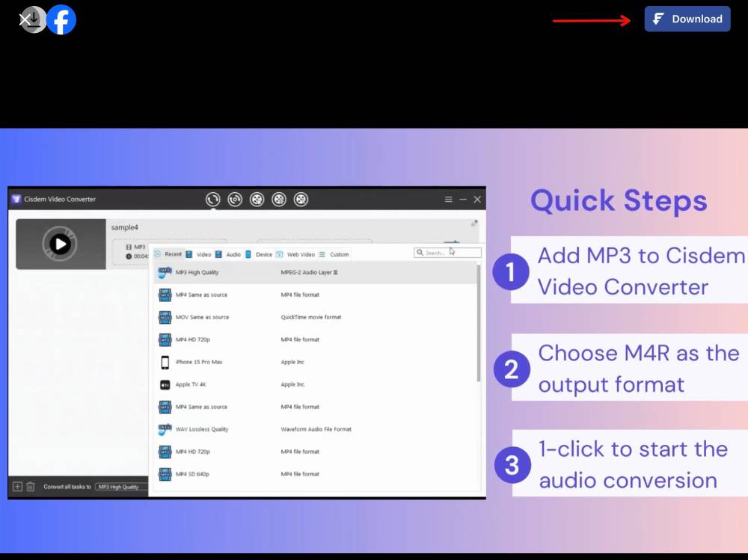Select the Custom format tab
748x560 pixels.
coord(334,254)
